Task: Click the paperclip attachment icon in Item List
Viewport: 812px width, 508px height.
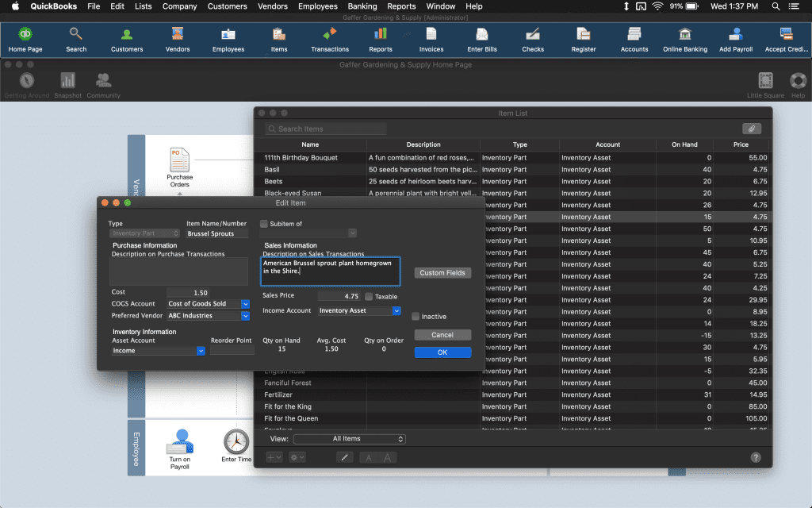Action: point(752,128)
